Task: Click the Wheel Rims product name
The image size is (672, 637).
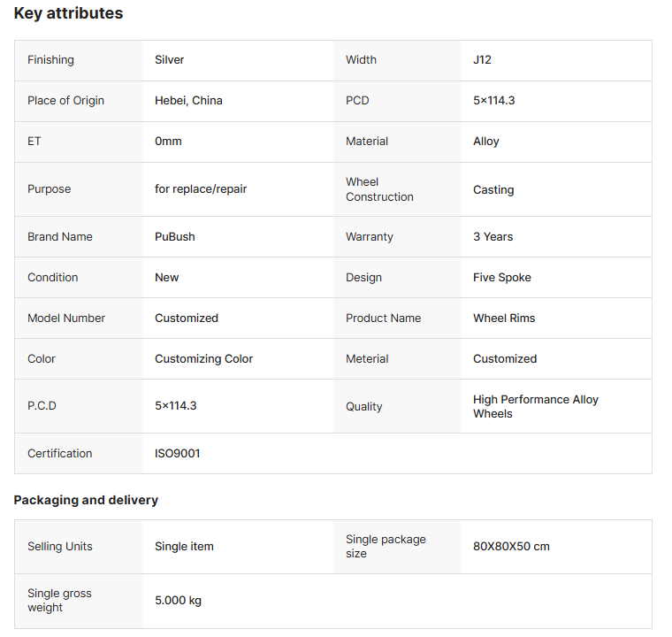Action: (x=504, y=318)
